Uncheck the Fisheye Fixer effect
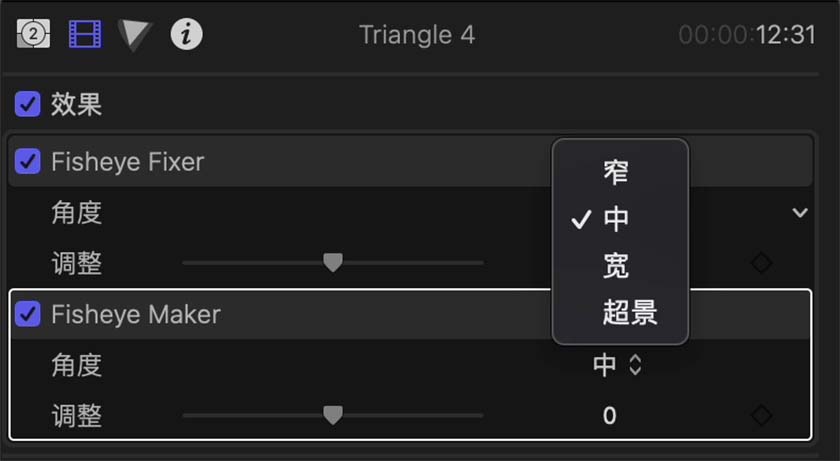The width and height of the screenshot is (840, 461). pyautogui.click(x=28, y=161)
